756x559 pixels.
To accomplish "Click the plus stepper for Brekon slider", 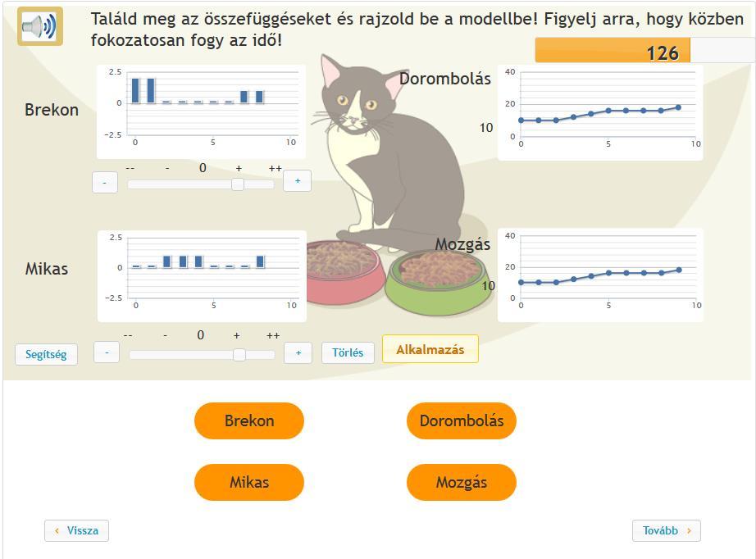I will tap(297, 180).
